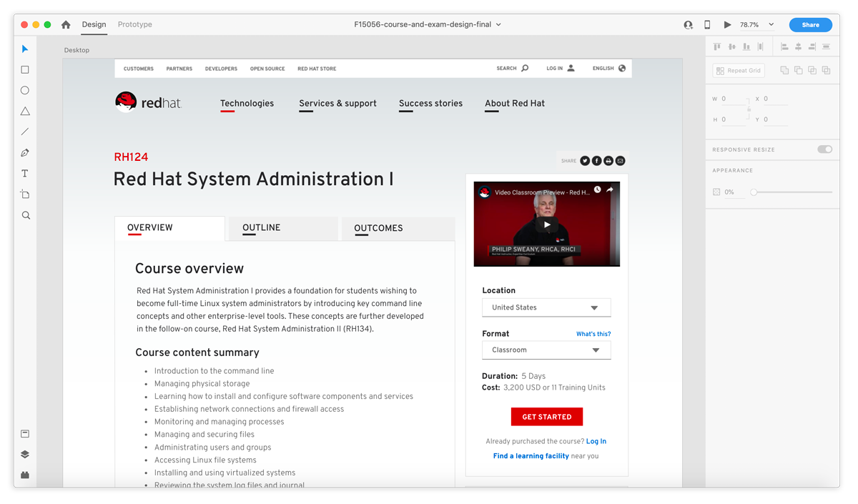This screenshot has height=504, width=858.
Task: Click the red GET STARTED button
Action: (x=547, y=417)
